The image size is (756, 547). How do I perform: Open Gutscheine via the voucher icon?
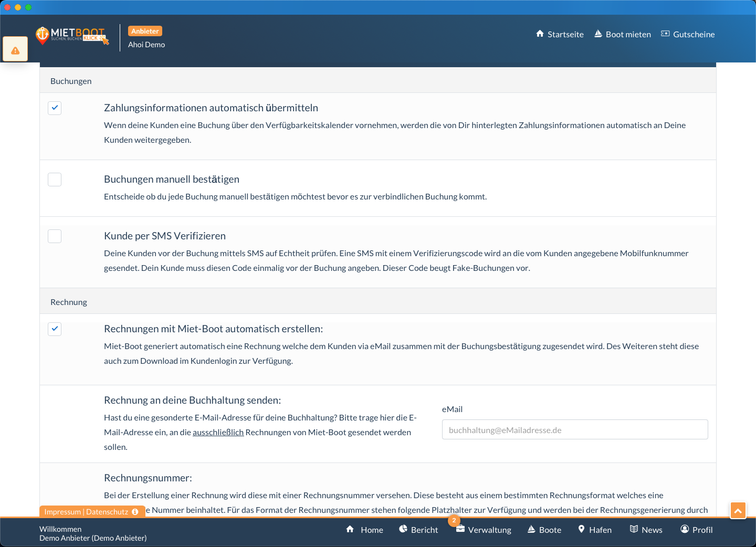pyautogui.click(x=665, y=34)
